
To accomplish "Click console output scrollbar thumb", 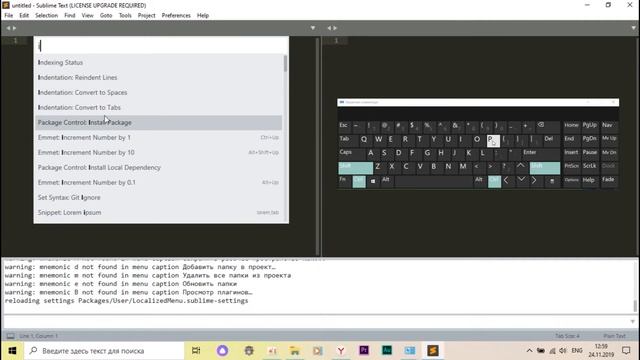I will tap(635, 305).
